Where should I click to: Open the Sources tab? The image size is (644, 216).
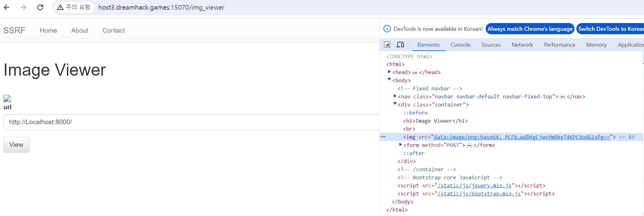tap(491, 45)
